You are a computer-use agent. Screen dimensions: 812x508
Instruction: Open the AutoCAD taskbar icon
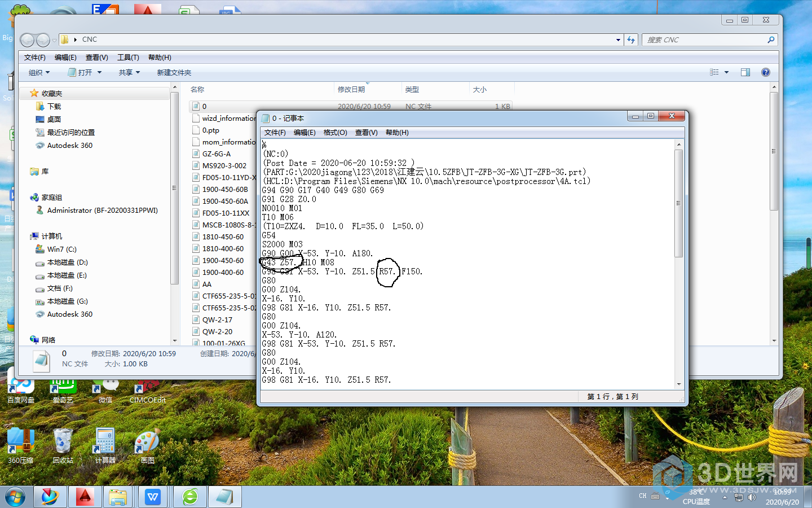85,497
